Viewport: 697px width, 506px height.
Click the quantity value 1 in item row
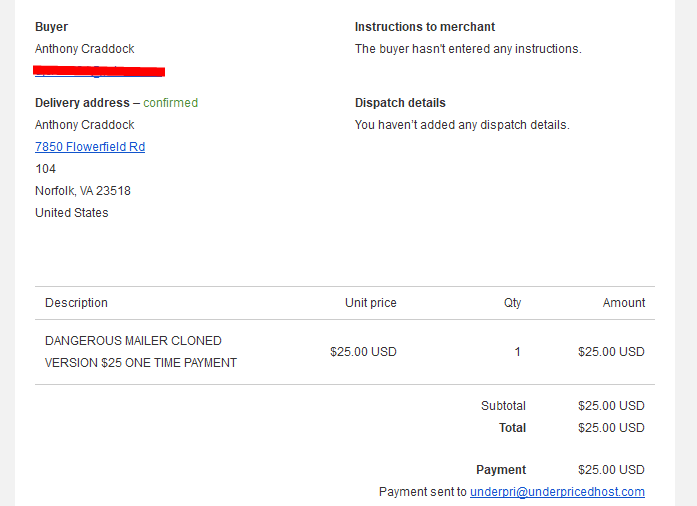coord(517,352)
